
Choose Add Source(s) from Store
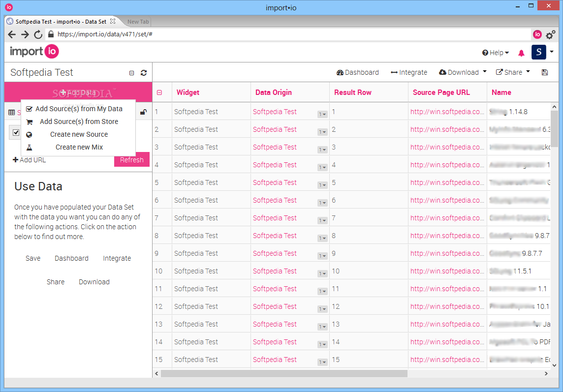point(78,121)
